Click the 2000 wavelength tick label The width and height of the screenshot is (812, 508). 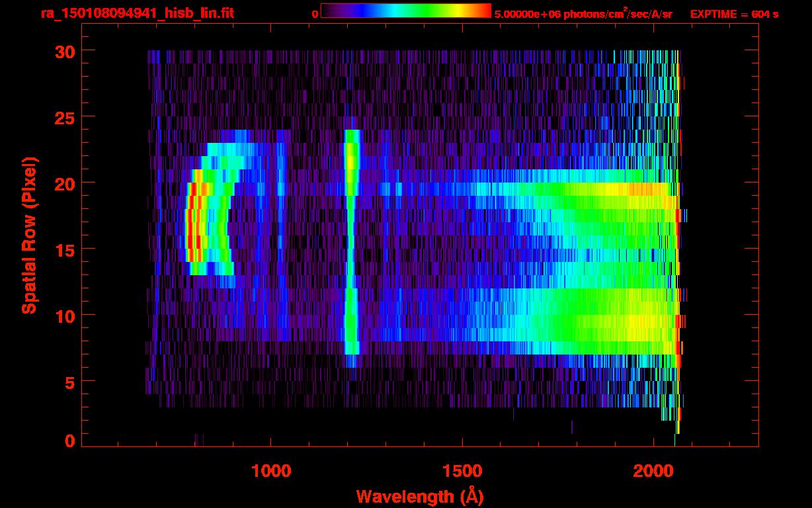coord(653,470)
